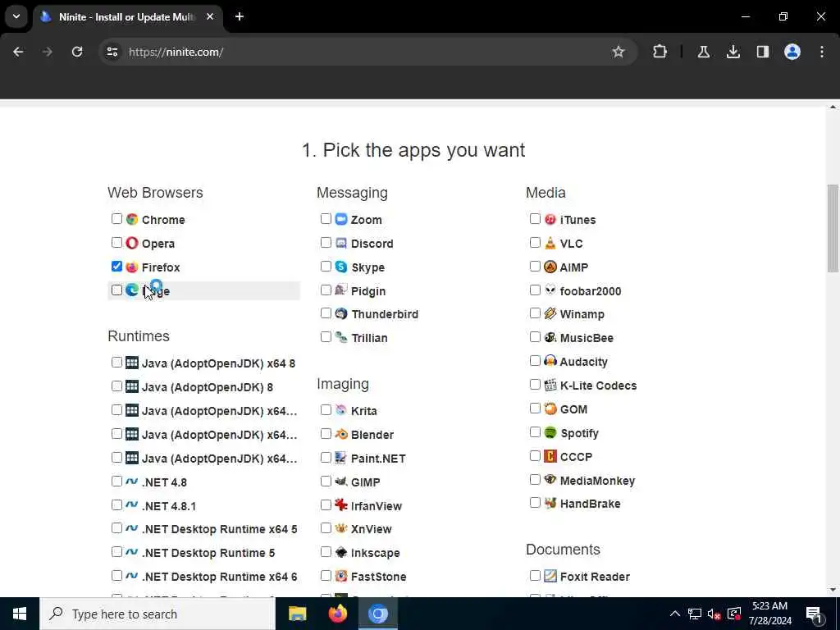This screenshot has width=840, height=630.
Task: Click the Audacity headphones icon
Action: pos(550,361)
